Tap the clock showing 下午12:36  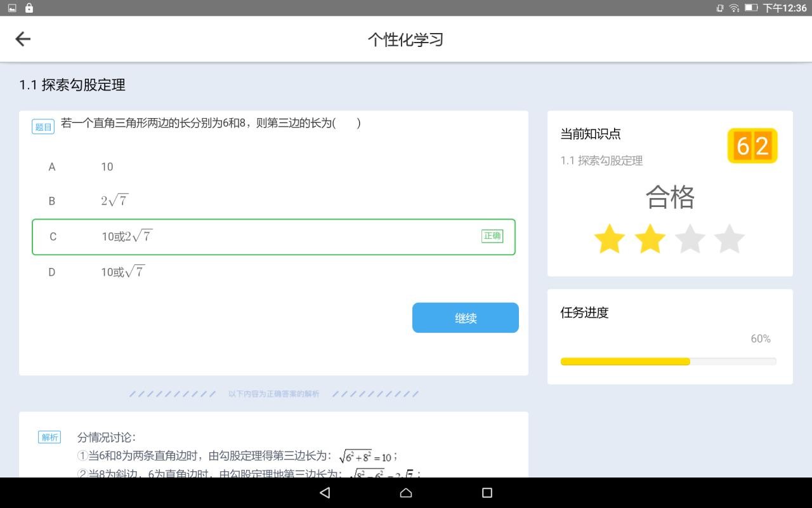pos(784,8)
